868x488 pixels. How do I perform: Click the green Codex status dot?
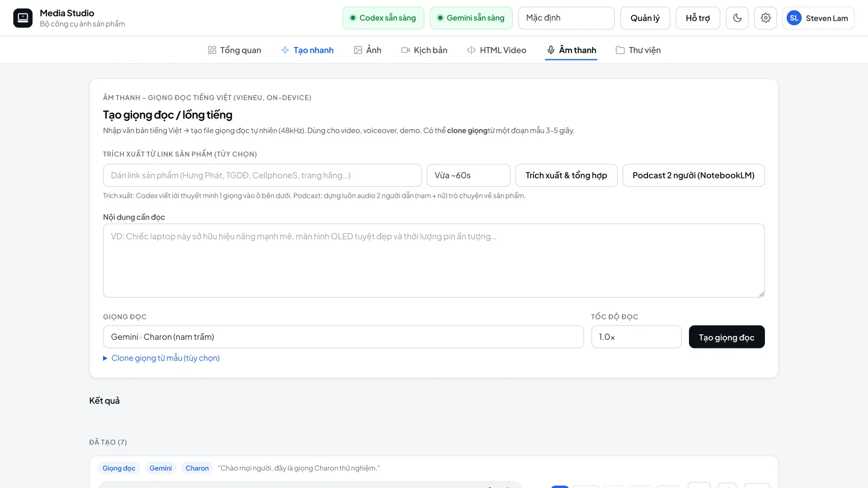[353, 18]
